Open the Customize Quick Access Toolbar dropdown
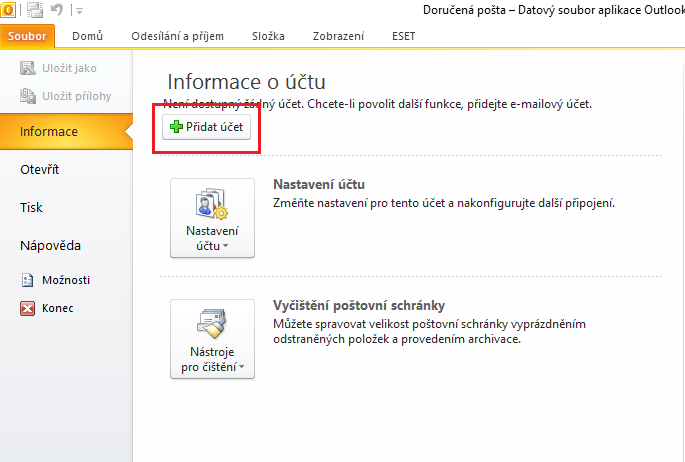Screen dimensions: 685x462 (x=80, y=11)
